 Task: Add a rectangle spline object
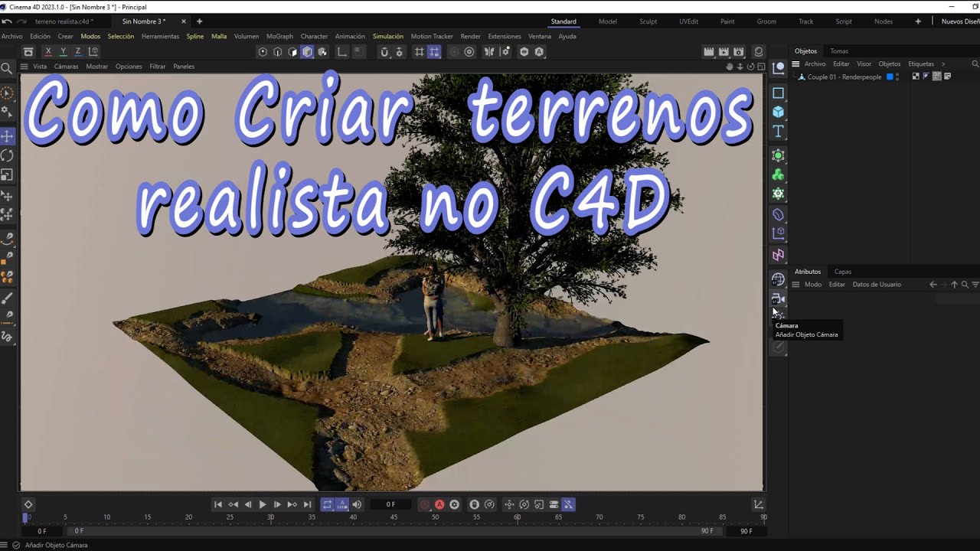(778, 93)
